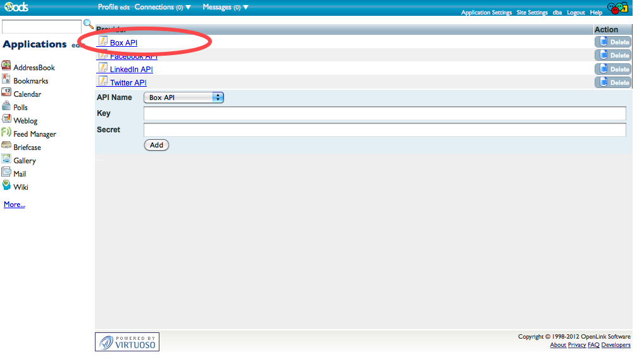Click the ODS logo in header
This screenshot has width=644, height=364.
click(15, 7)
